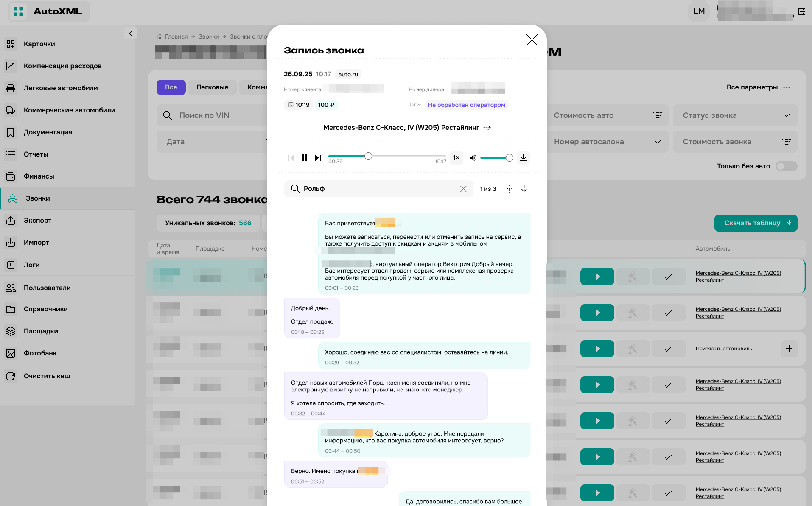Collapse the left sidebar
The height and width of the screenshot is (506, 812).
pos(131,34)
